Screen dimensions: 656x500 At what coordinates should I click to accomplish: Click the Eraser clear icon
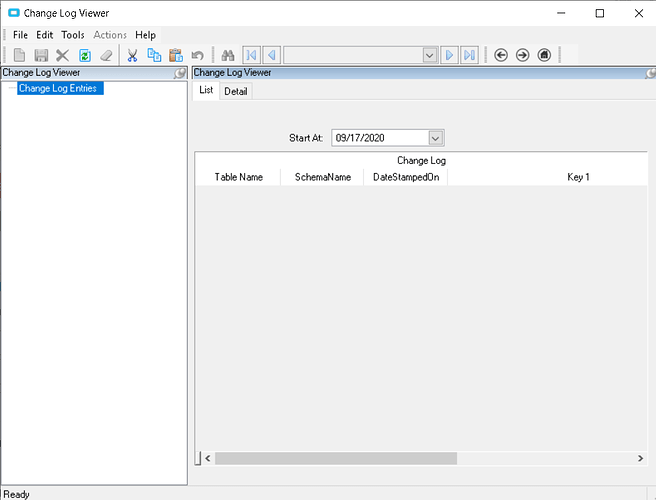tap(107, 55)
